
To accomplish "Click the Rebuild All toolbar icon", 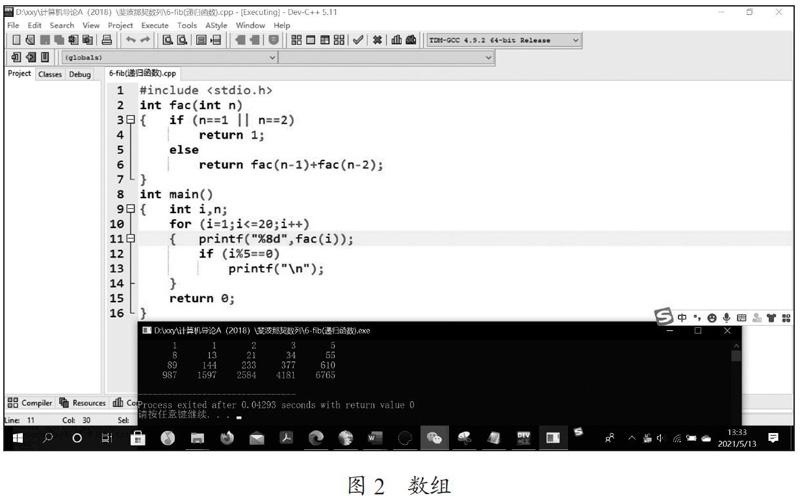I will pos(339,40).
